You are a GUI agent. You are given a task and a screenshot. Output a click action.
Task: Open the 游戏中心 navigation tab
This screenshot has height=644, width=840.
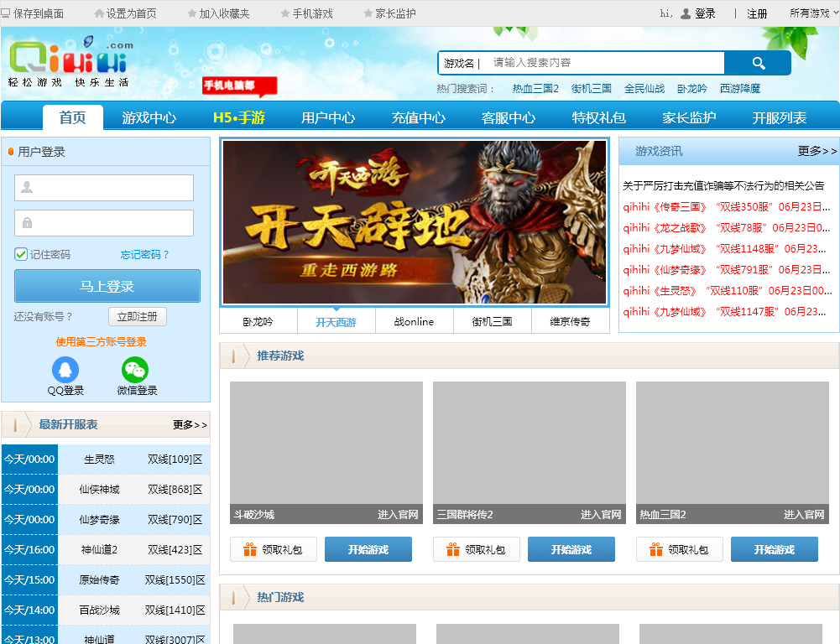click(149, 117)
